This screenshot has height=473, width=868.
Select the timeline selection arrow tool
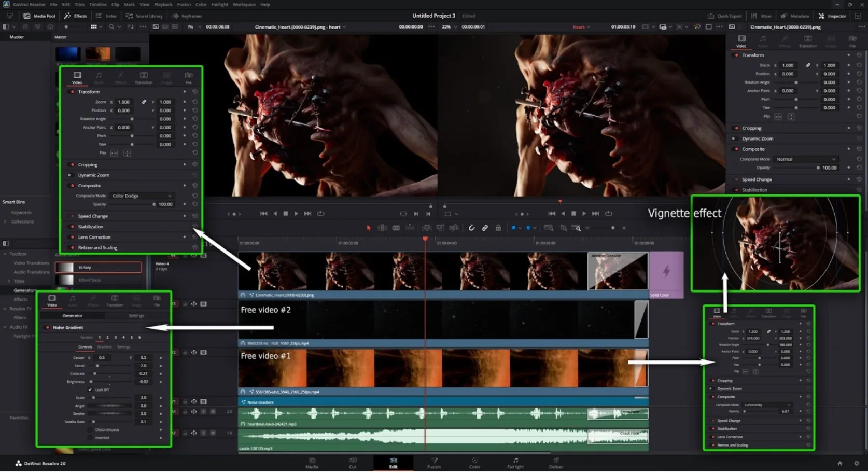pos(369,228)
